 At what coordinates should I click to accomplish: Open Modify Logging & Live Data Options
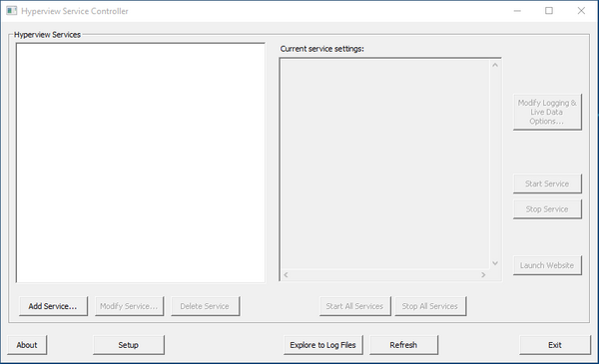click(547, 112)
